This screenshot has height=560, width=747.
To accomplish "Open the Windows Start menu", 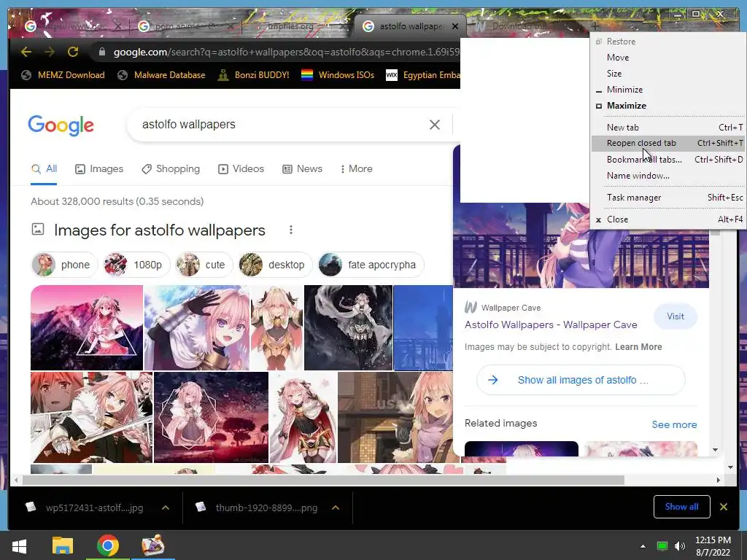I will (19, 545).
